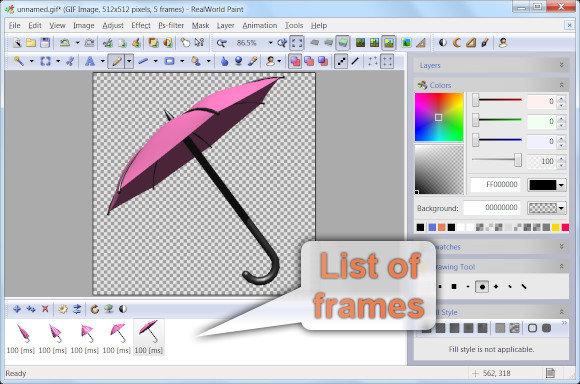Collapse the Drawing Tool panel
Screen dimensions: 580x384
[x=562, y=267]
